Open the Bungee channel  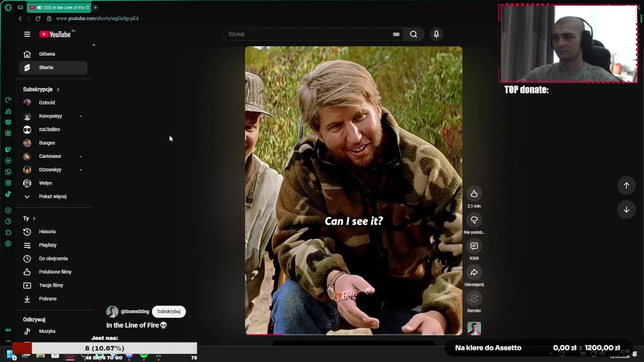pyautogui.click(x=53, y=143)
